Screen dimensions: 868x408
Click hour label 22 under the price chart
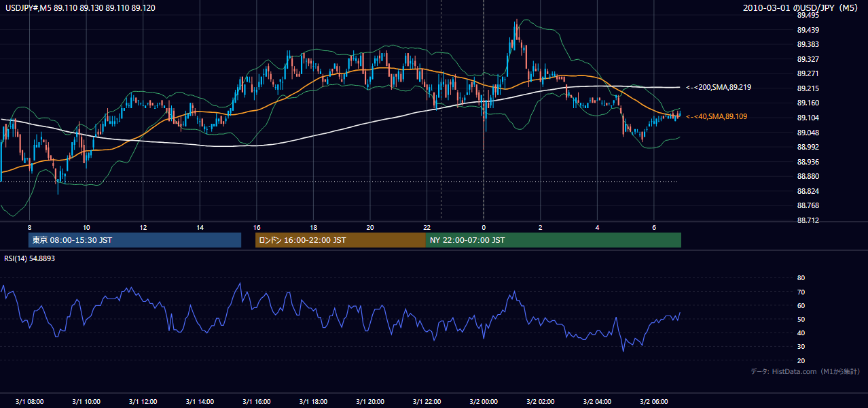(x=427, y=227)
